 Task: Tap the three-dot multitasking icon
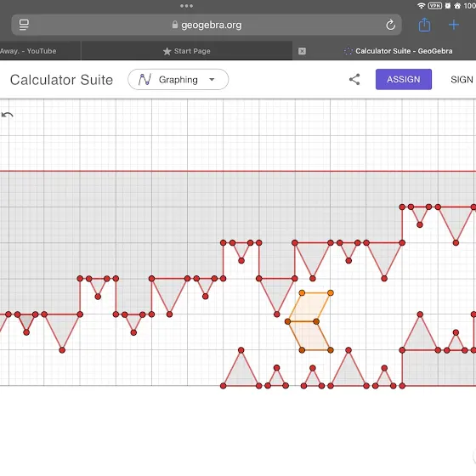tap(186, 6)
